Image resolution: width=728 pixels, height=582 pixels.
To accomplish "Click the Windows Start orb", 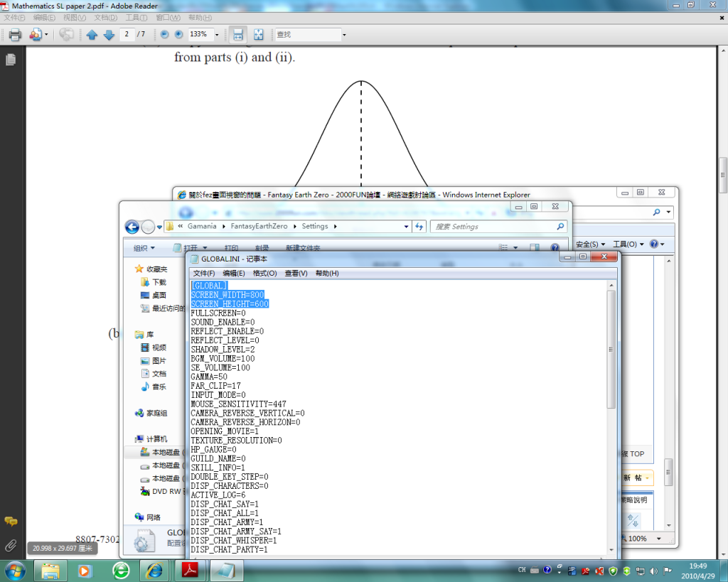I will coord(16,571).
